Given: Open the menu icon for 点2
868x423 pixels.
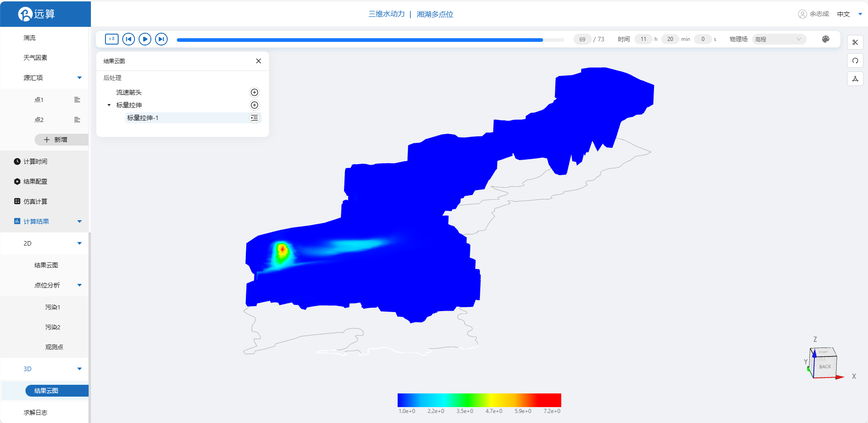Looking at the screenshot, I should click(77, 120).
